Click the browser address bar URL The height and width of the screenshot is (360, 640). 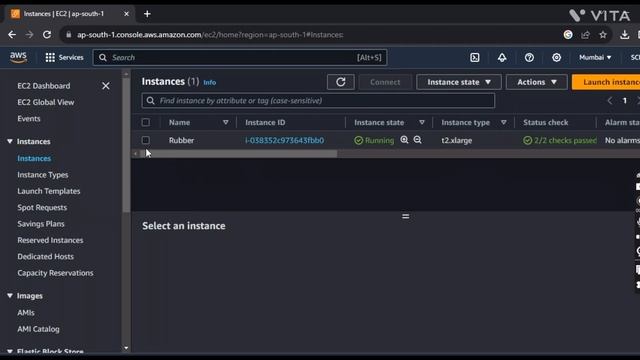(x=210, y=35)
